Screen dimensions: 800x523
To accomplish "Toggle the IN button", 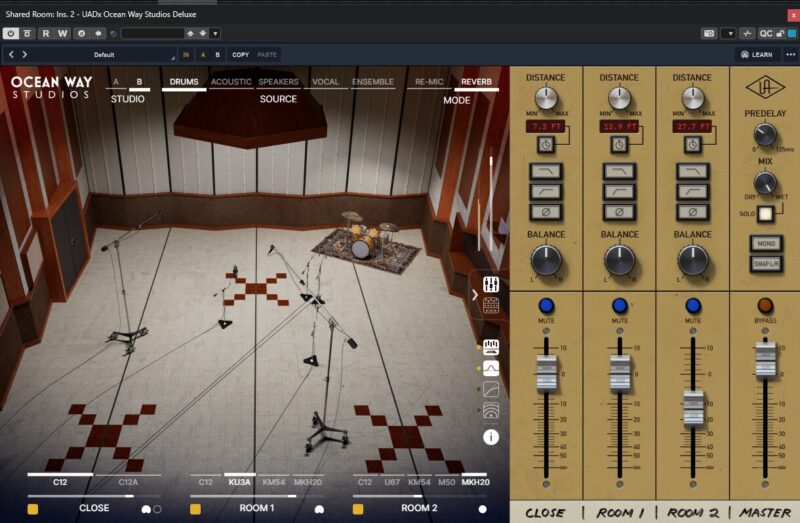I will 186,55.
